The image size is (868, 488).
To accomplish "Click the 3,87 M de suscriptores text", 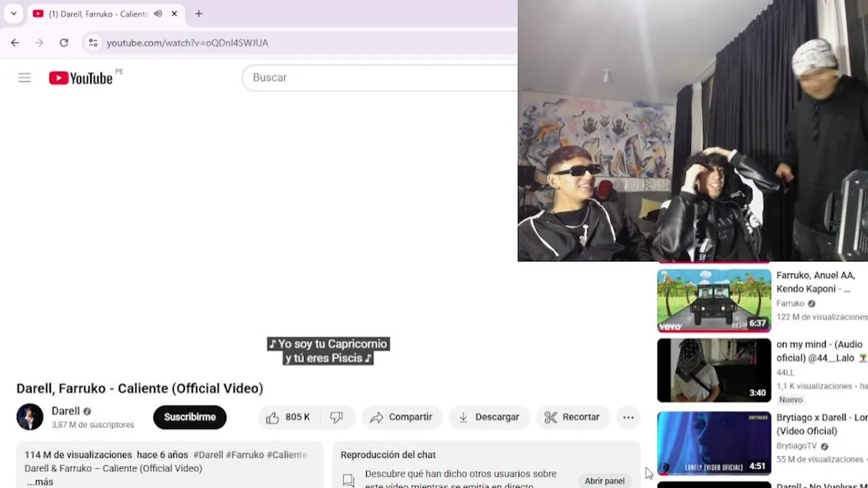I will tap(93, 425).
